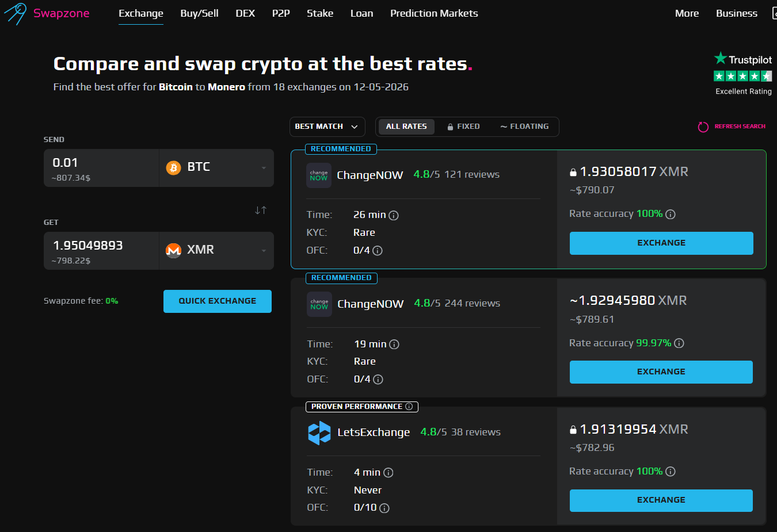The height and width of the screenshot is (532, 777).
Task: Open the Exchange tab
Action: coord(141,13)
